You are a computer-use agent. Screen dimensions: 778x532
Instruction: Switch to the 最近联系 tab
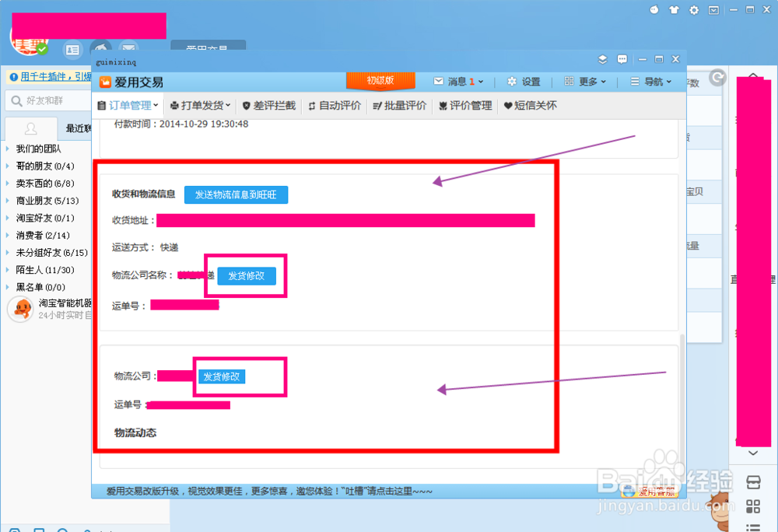(79, 129)
